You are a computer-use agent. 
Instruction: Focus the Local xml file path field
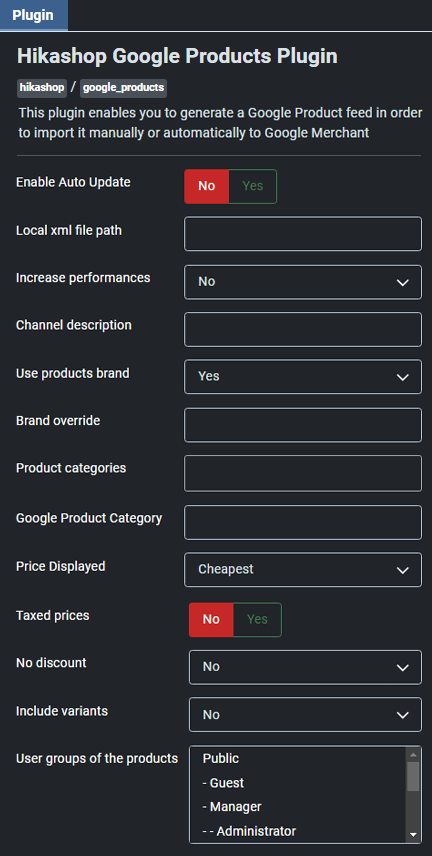303,234
